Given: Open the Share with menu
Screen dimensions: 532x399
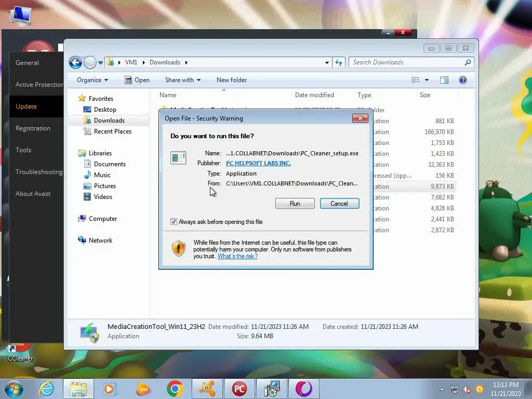Looking at the screenshot, I should click(x=182, y=80).
